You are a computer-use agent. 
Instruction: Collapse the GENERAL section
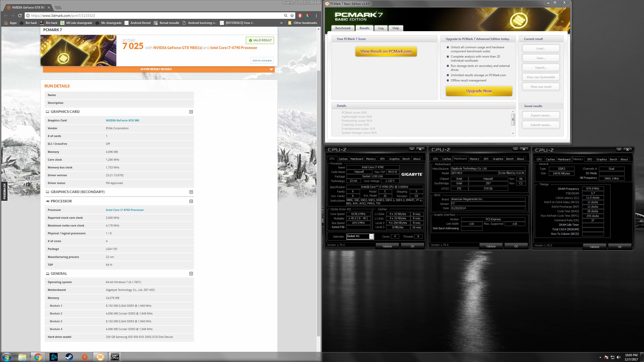pyautogui.click(x=191, y=274)
